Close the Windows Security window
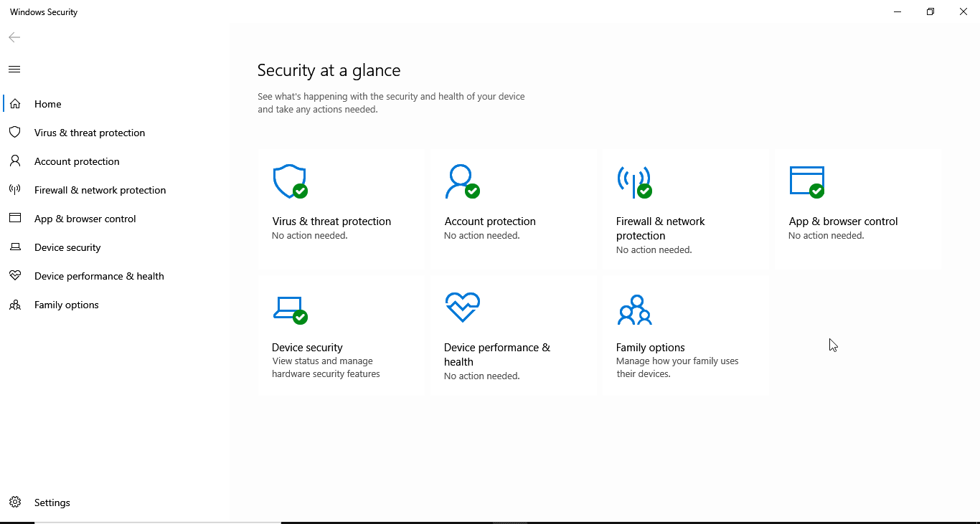The width and height of the screenshot is (980, 524). (x=963, y=11)
